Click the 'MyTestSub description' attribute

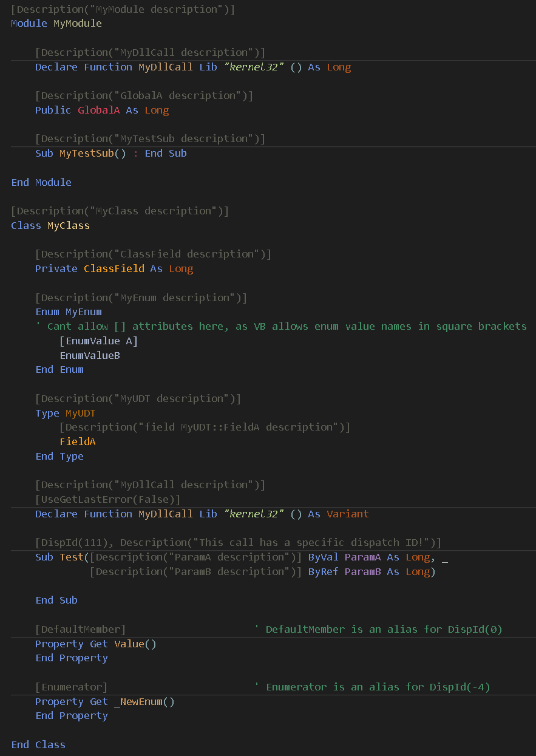pos(151,139)
